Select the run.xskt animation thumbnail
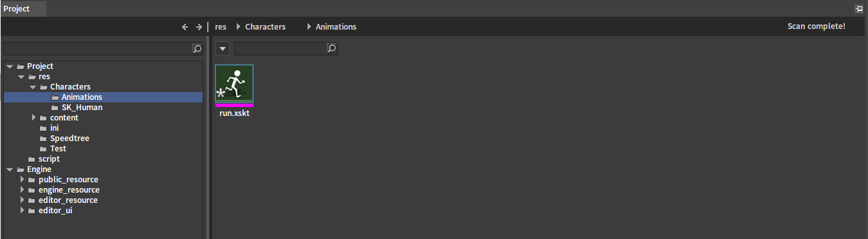The width and height of the screenshot is (868, 239). (x=234, y=84)
